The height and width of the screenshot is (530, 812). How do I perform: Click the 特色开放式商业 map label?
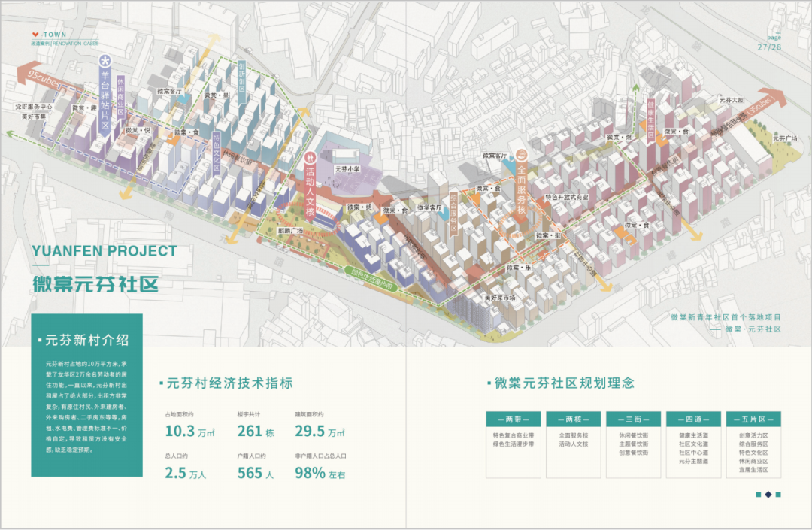click(x=567, y=197)
